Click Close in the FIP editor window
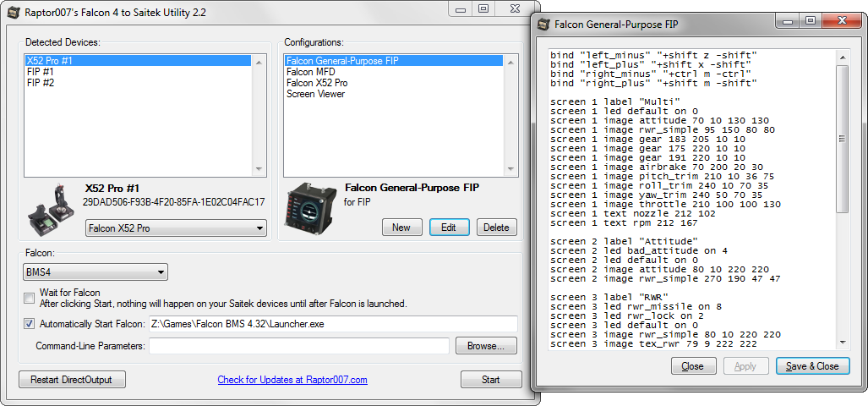 (x=693, y=366)
